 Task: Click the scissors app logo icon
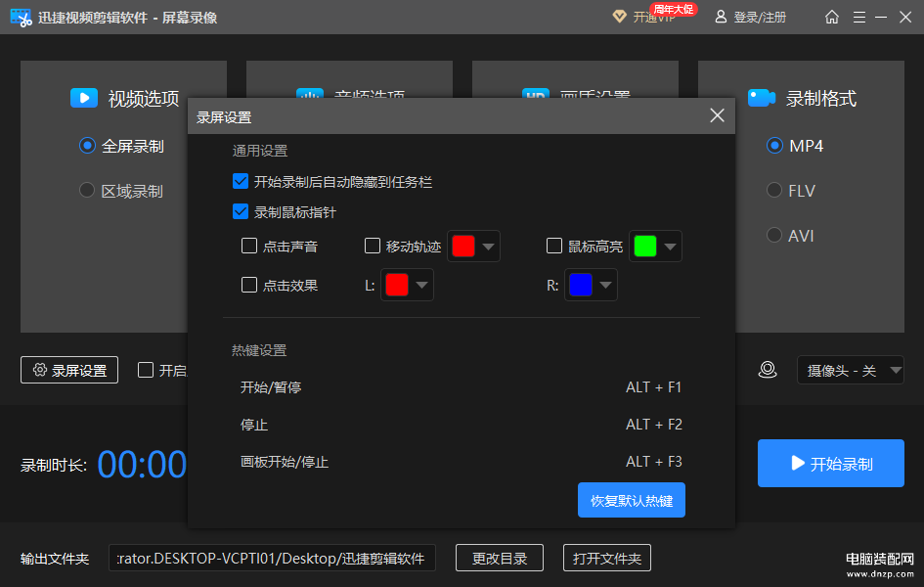(x=21, y=18)
